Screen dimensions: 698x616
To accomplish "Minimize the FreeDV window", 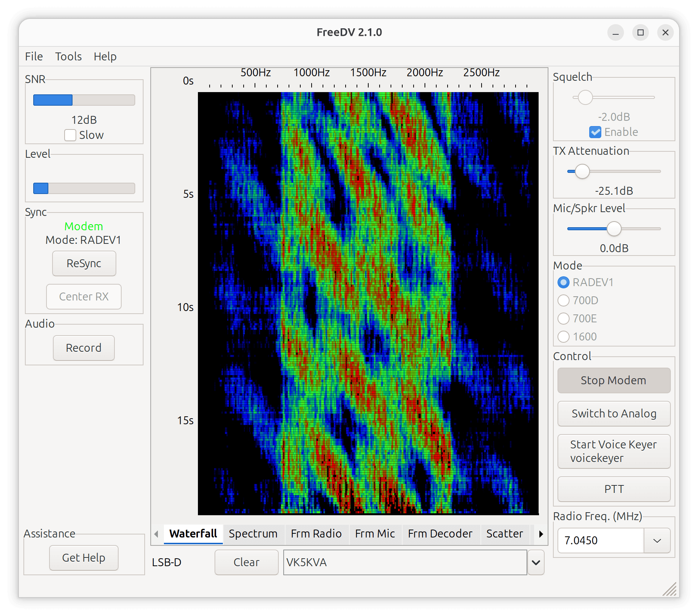I will (615, 33).
